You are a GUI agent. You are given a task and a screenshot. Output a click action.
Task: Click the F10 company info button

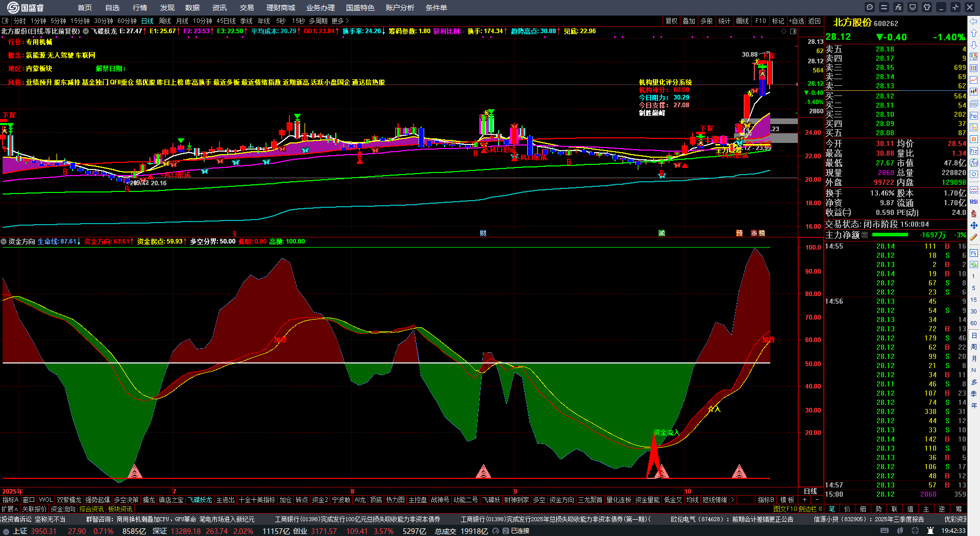[761, 21]
